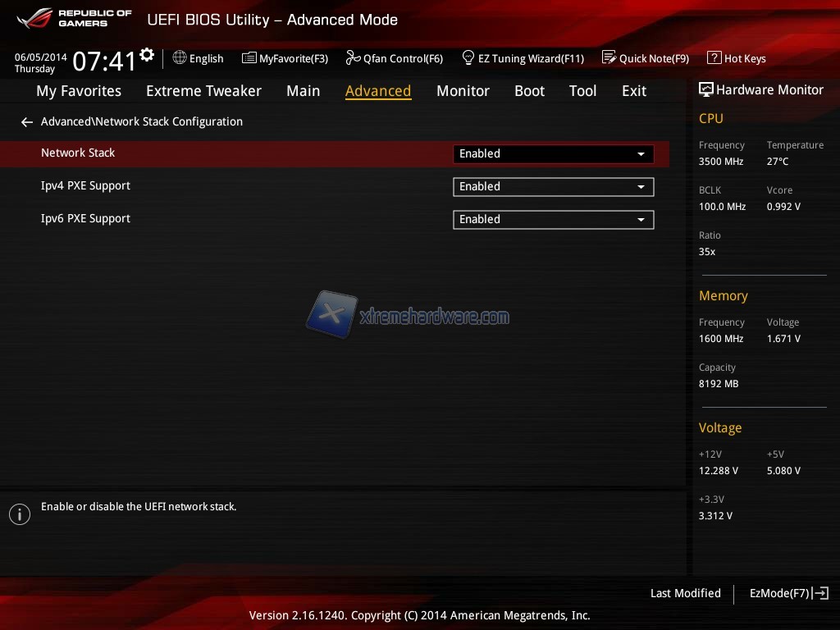Switch to the Extreme Tweaker tab
Image resolution: width=840 pixels, height=630 pixels.
pyautogui.click(x=203, y=91)
